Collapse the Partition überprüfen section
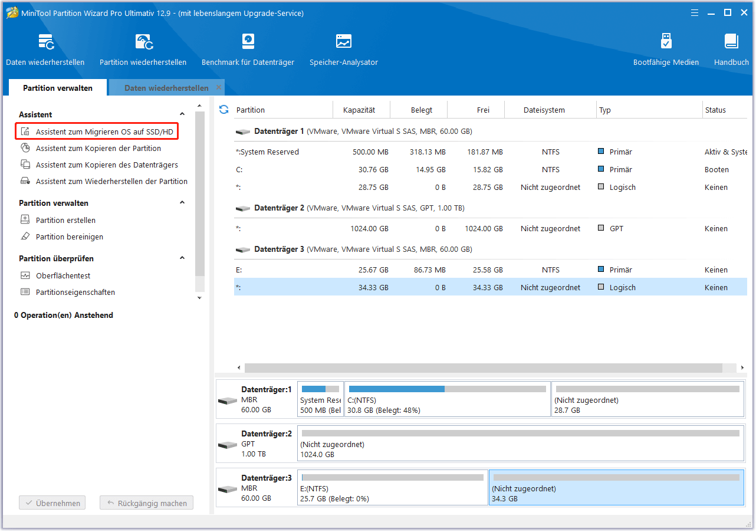 pyautogui.click(x=182, y=258)
